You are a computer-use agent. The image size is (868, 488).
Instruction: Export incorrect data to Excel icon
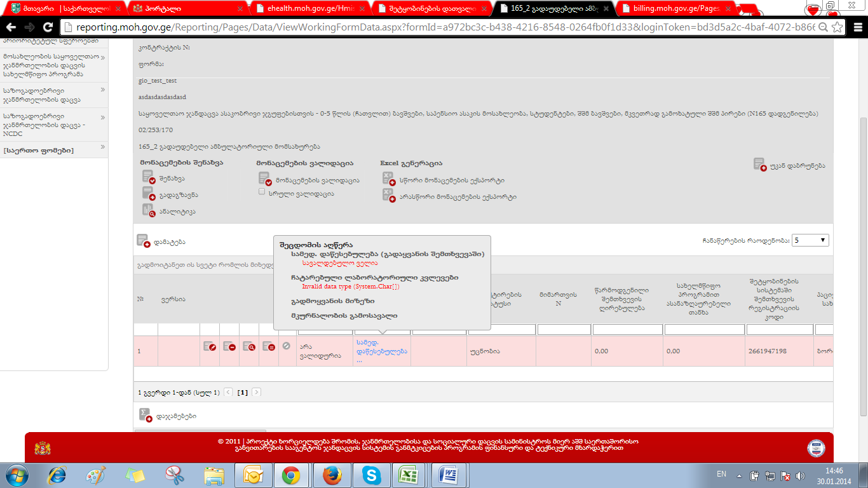pyautogui.click(x=388, y=196)
